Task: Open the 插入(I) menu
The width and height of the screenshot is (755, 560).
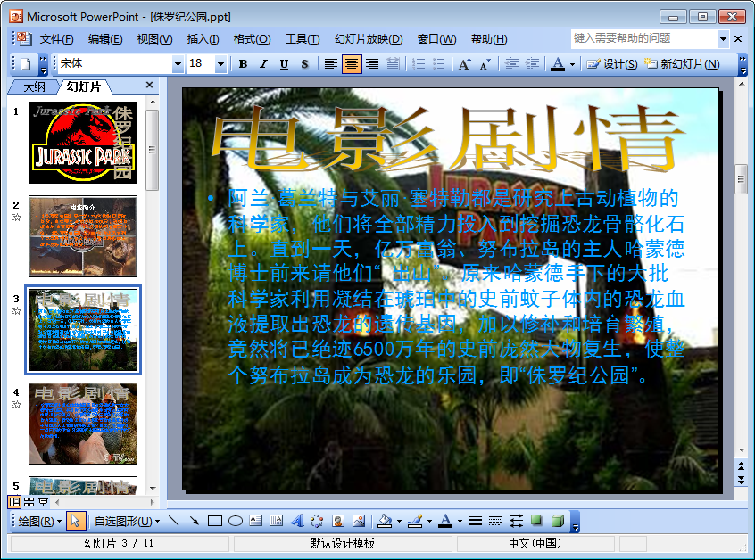Action: pyautogui.click(x=203, y=39)
